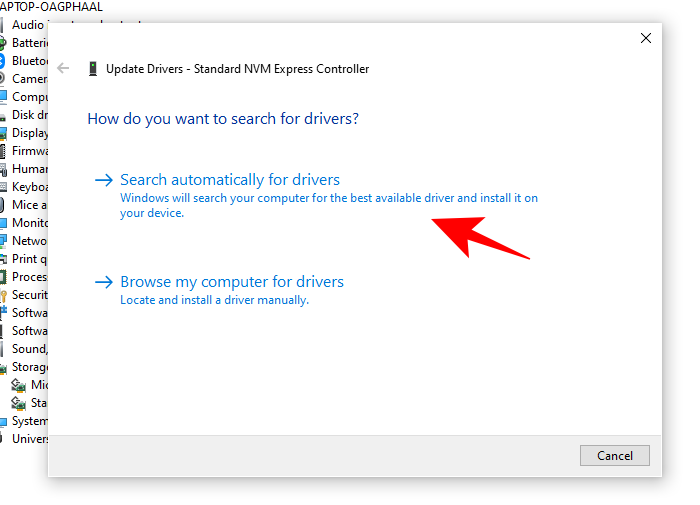Select Keyboards category in Device Manager
Viewport: 700px width, 505px height.
[x=30, y=187]
